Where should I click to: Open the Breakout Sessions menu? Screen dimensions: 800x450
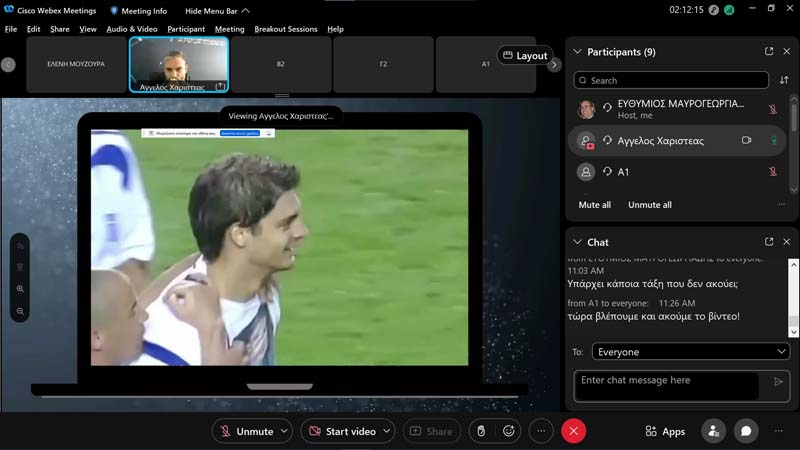click(x=286, y=29)
